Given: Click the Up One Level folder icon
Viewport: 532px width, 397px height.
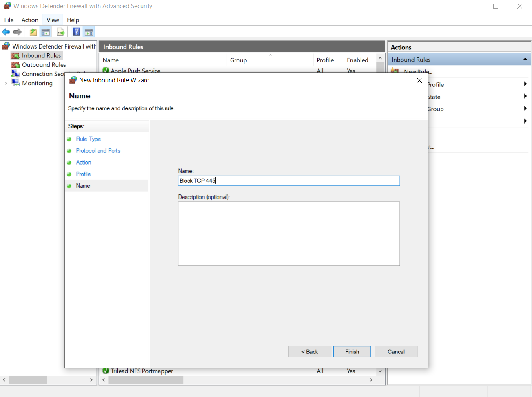Looking at the screenshot, I should pos(33,32).
